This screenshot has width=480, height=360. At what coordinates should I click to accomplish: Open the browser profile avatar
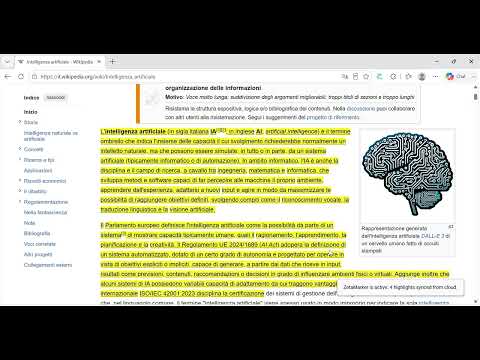[422, 77]
